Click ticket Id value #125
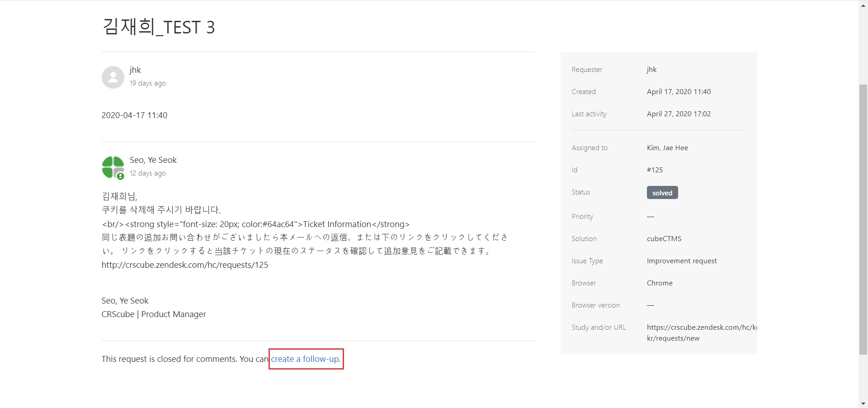The image size is (868, 408). coord(655,170)
